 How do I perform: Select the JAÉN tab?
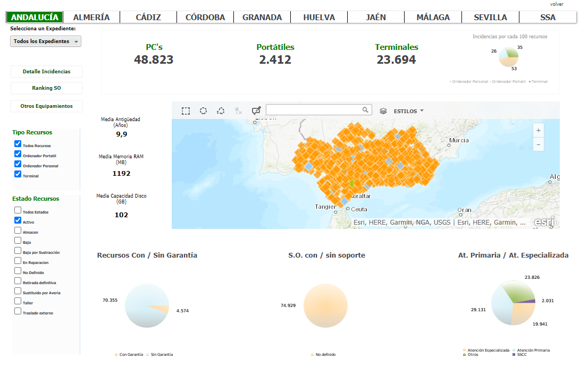click(x=376, y=17)
